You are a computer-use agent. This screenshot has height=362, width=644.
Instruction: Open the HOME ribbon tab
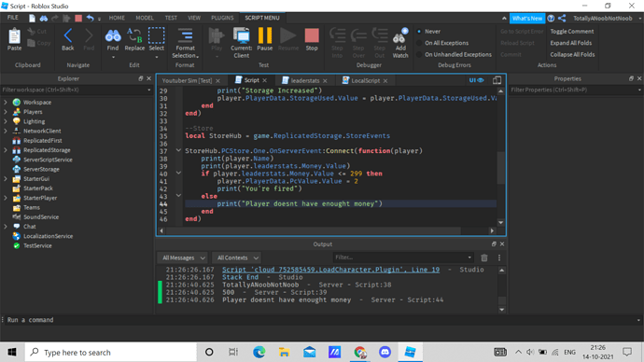pos(117,18)
